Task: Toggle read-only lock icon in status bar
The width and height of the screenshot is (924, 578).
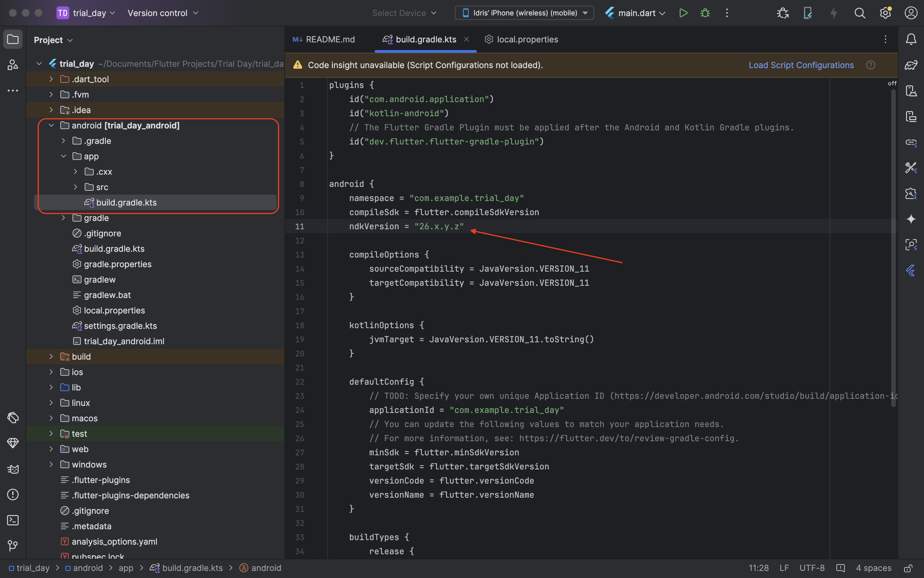Action: point(908,568)
